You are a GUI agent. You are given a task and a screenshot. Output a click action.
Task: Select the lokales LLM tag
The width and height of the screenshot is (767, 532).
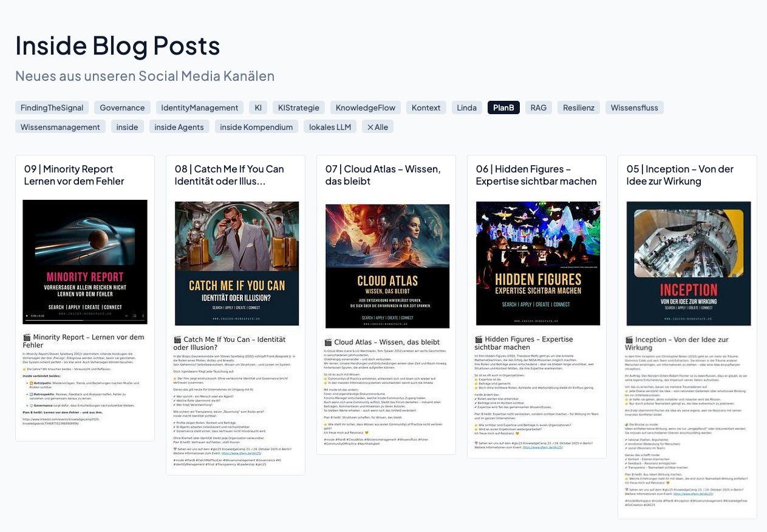[330, 127]
